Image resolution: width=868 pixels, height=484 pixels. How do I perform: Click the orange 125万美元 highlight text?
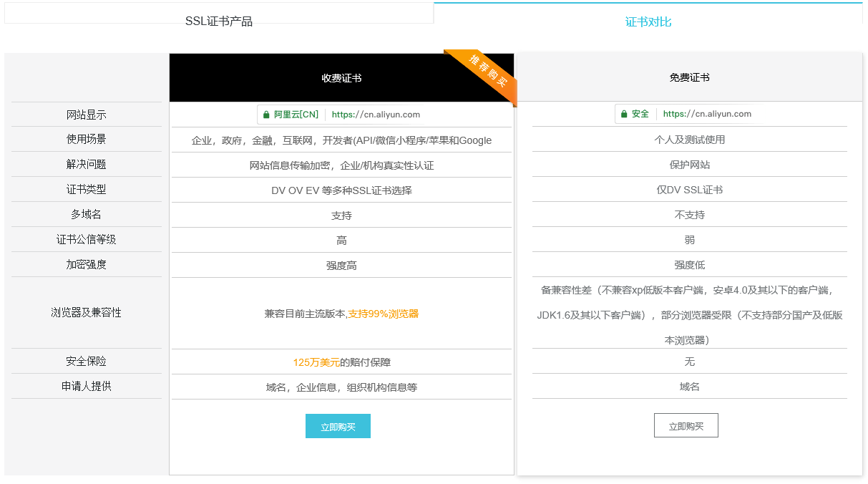click(x=316, y=362)
